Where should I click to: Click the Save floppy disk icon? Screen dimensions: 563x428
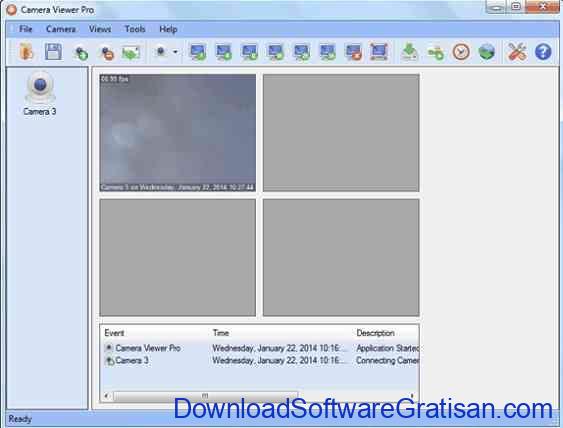click(x=53, y=52)
